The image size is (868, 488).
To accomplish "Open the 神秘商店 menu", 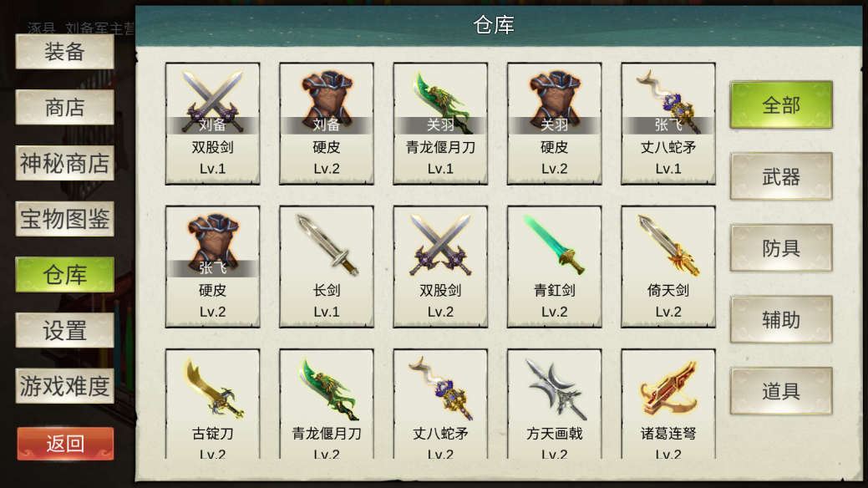I will tap(65, 163).
